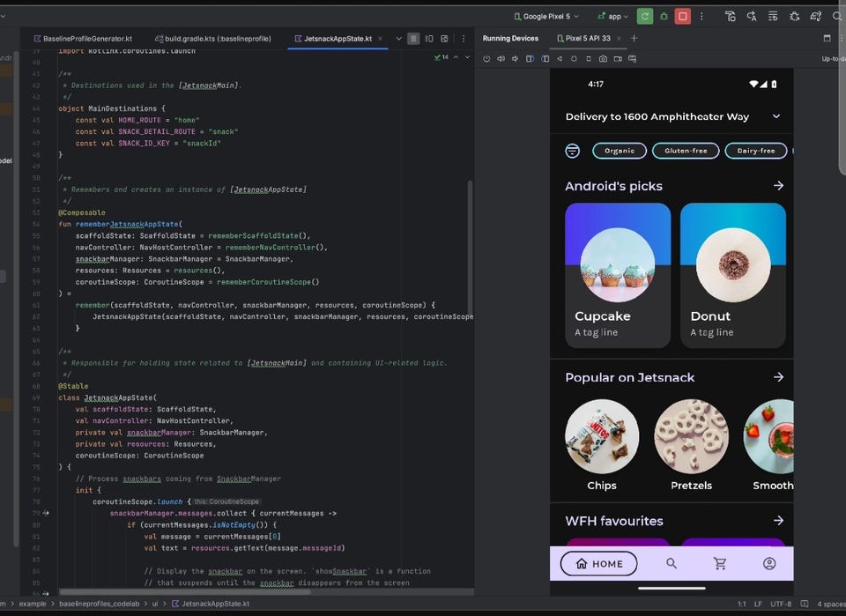Switch editor to Code-only view
This screenshot has width=846, height=616.
(x=413, y=38)
